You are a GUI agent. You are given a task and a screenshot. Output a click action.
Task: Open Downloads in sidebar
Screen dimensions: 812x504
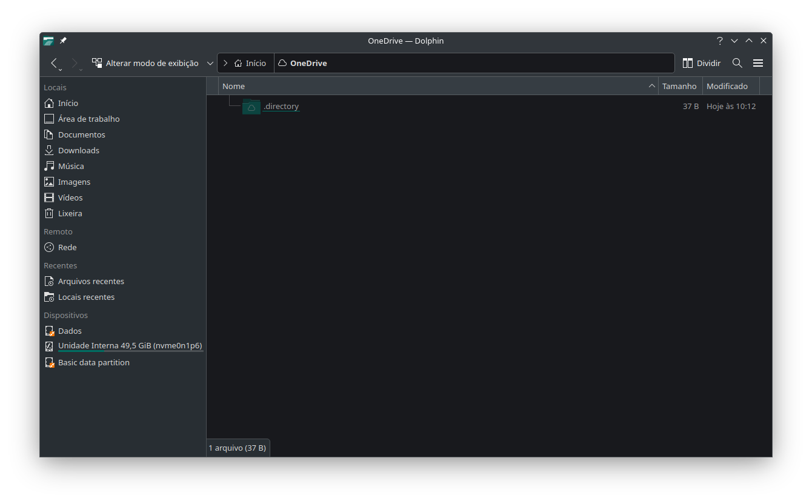click(123, 150)
